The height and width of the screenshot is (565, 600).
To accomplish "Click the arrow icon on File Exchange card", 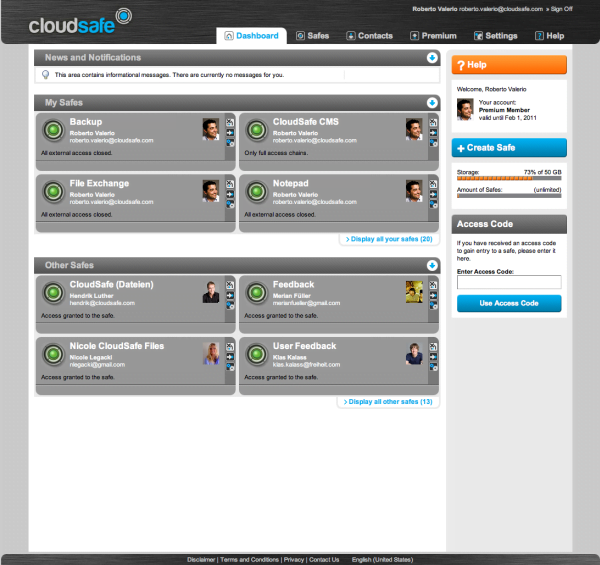I will 230,194.
